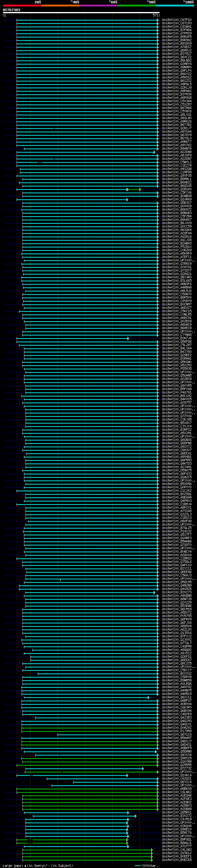Click the UniRef100_P52810 label

[177, 247]
